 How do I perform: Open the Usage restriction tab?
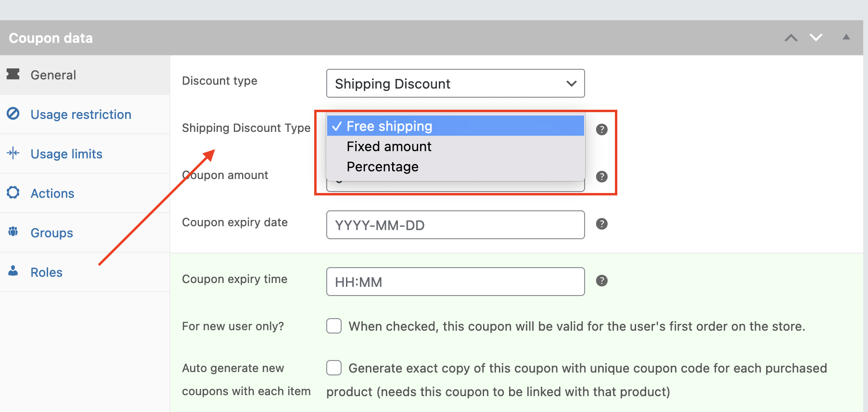click(81, 115)
